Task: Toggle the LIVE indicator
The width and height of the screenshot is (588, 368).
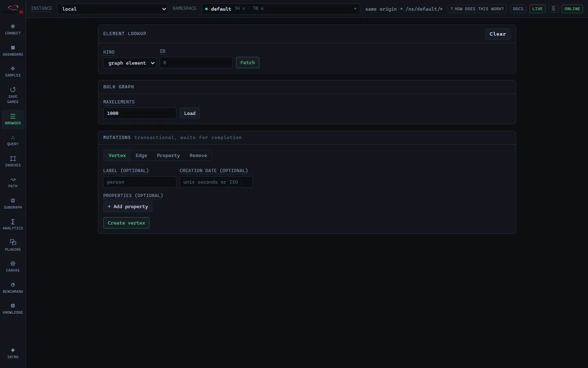Action: click(x=537, y=9)
